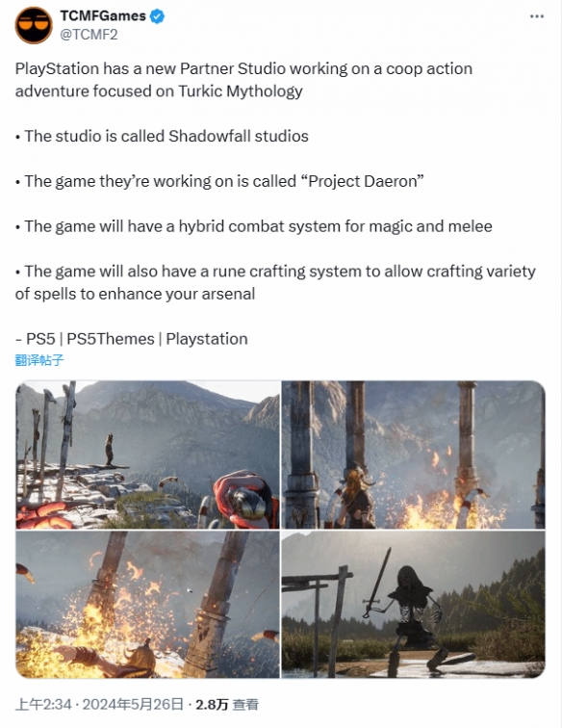562x728 pixels.
Task: Open the skeleton with sword image
Action: (x=413, y=605)
